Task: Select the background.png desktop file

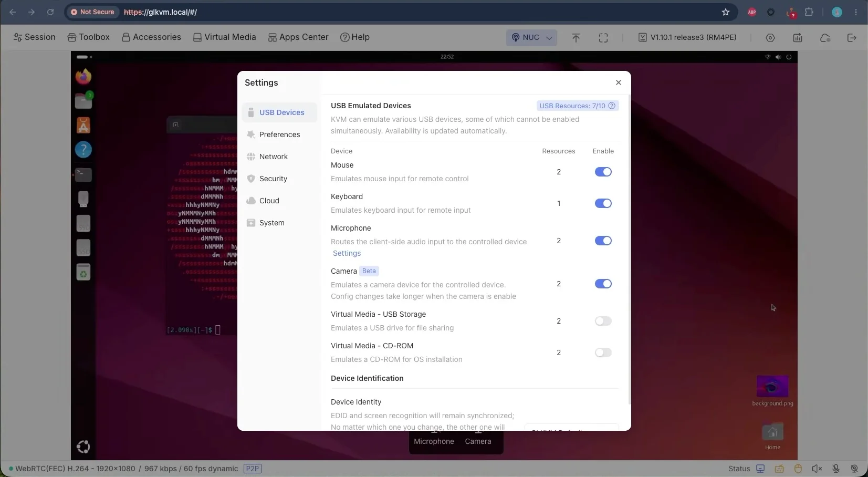Action: pos(772,391)
